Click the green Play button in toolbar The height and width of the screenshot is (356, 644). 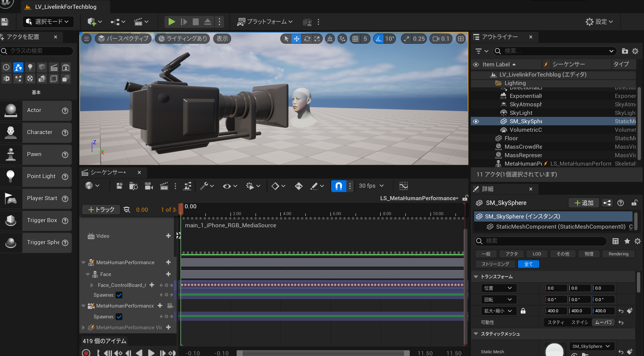point(172,22)
